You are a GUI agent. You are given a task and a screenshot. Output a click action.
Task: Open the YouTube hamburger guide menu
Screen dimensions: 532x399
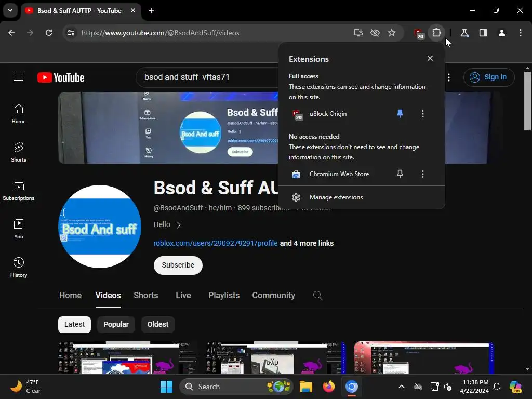click(19, 77)
